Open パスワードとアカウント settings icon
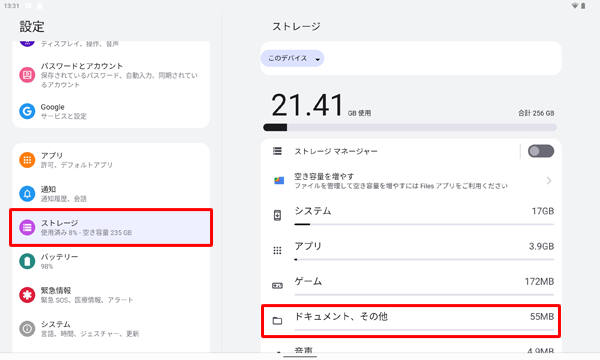 (x=27, y=75)
